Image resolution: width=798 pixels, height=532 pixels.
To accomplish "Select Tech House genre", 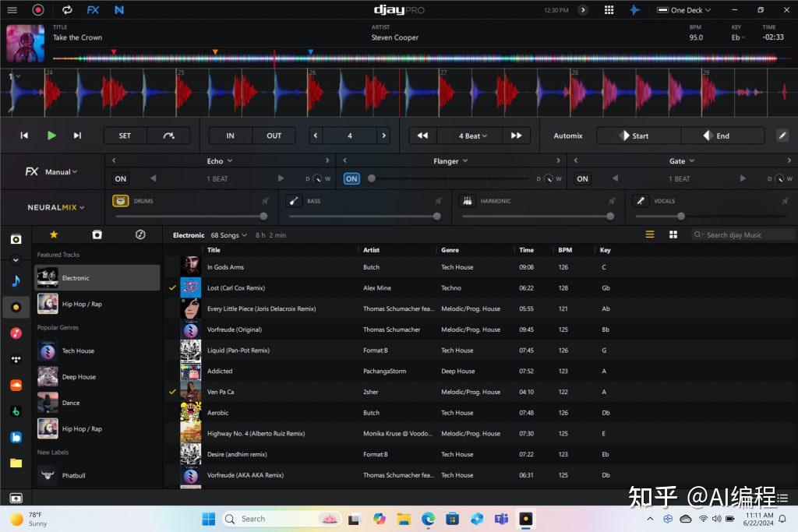I will pyautogui.click(x=97, y=351).
